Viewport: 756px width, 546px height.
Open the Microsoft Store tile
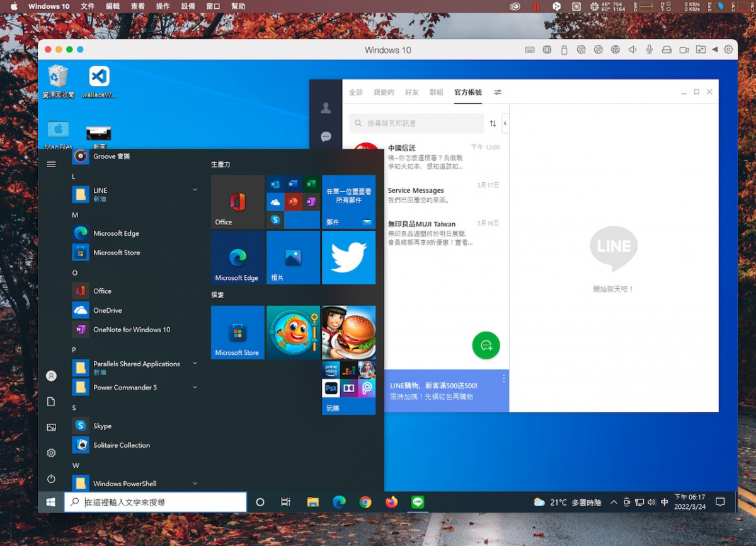point(238,332)
